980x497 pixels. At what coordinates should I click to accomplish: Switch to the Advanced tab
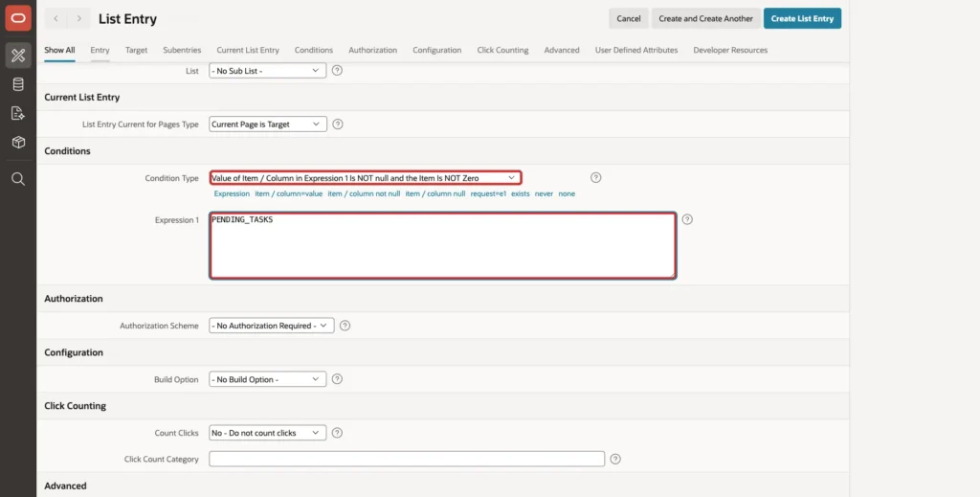561,50
